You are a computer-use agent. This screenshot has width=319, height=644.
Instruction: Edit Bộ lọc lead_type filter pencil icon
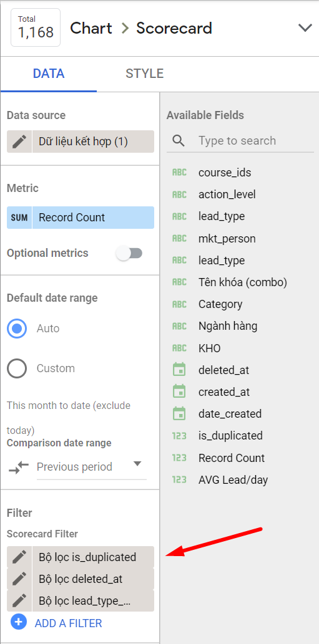pyautogui.click(x=19, y=601)
